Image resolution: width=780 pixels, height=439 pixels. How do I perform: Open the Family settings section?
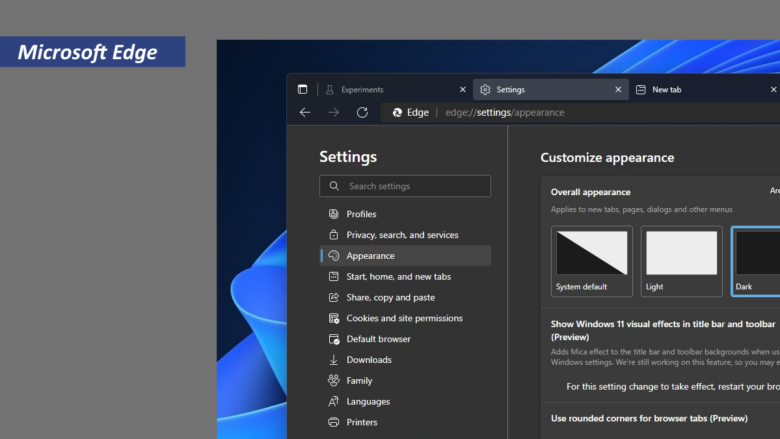point(405,380)
